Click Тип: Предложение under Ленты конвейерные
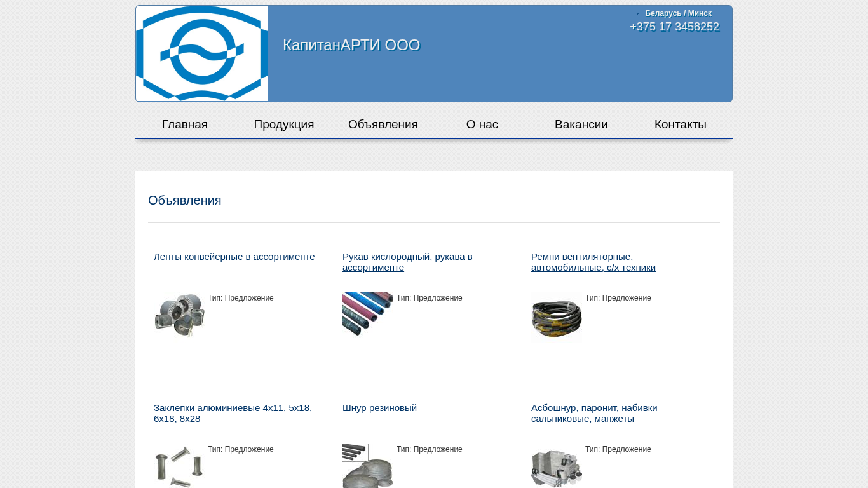Image resolution: width=868 pixels, height=488 pixels. pyautogui.click(x=241, y=298)
